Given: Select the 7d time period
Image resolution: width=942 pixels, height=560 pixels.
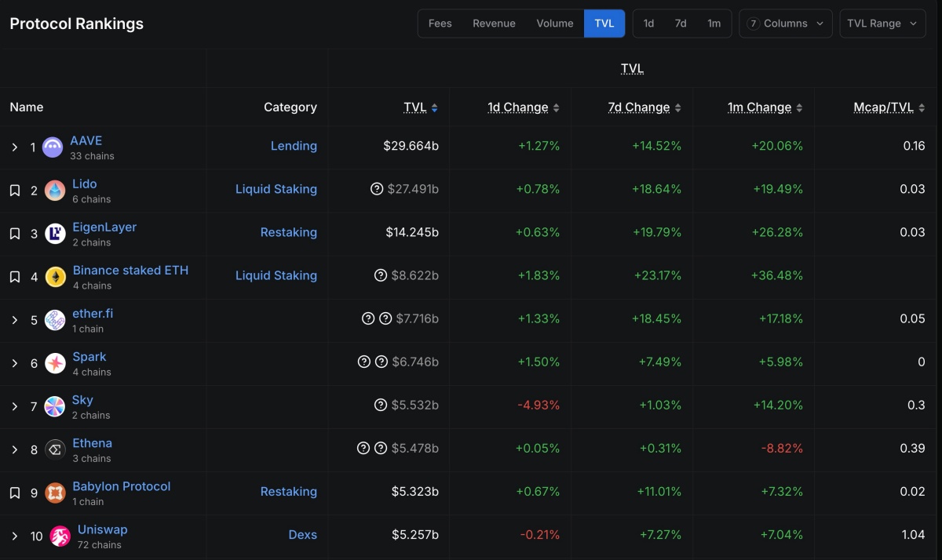Looking at the screenshot, I should tap(681, 24).
